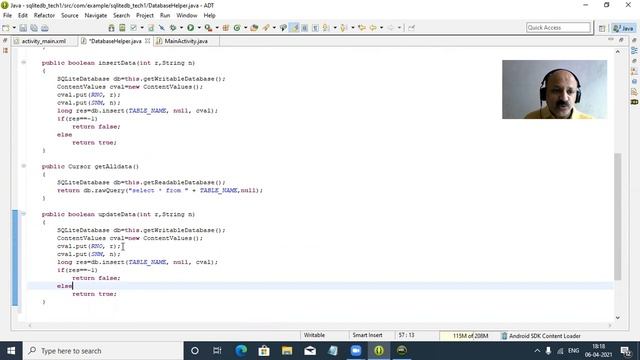Toggle Show Whitespace Characters toolbar button
The width and height of the screenshot is (640, 360).
[315, 28]
